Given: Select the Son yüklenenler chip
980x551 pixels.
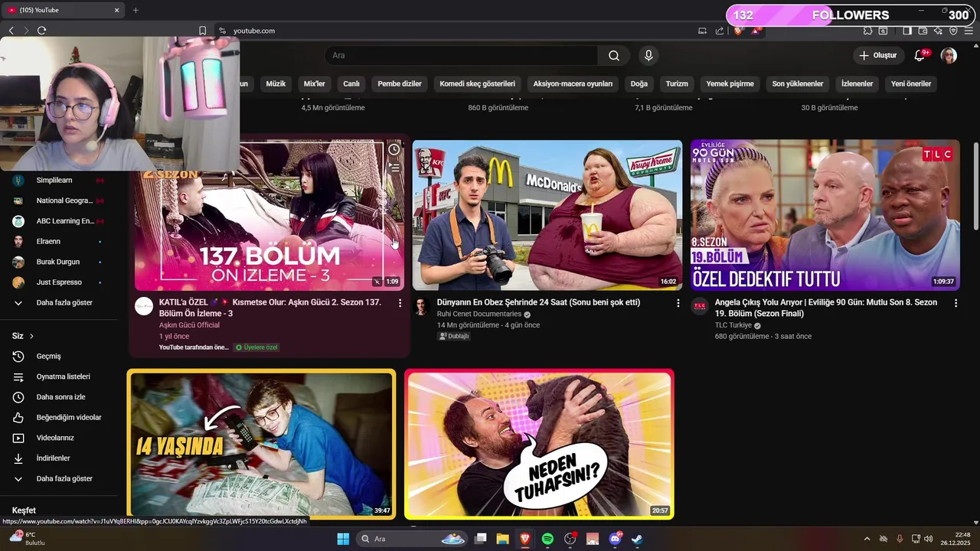Looking at the screenshot, I should point(798,83).
